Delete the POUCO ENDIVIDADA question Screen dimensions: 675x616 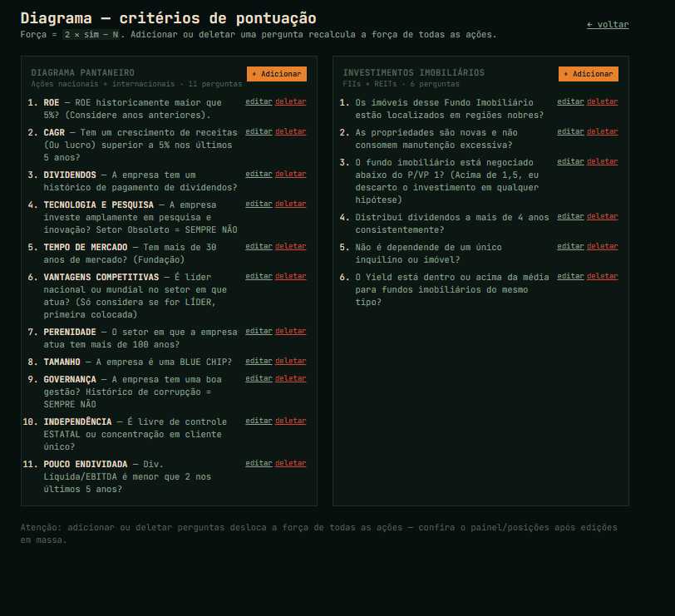[290, 463]
